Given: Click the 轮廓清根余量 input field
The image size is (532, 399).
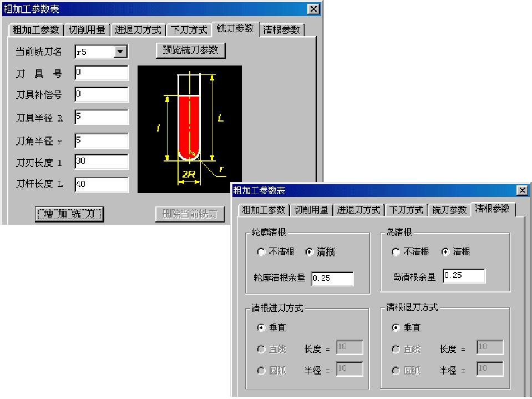Looking at the screenshot, I should (332, 279).
